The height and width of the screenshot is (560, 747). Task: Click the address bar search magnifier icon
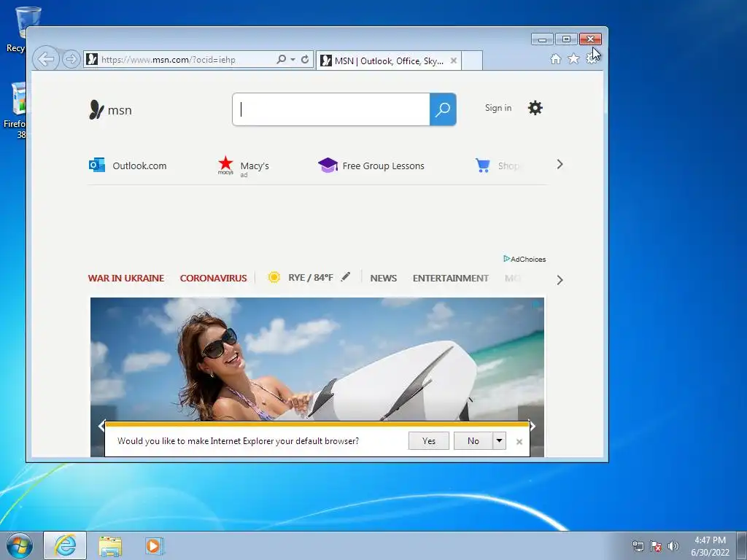(x=282, y=60)
